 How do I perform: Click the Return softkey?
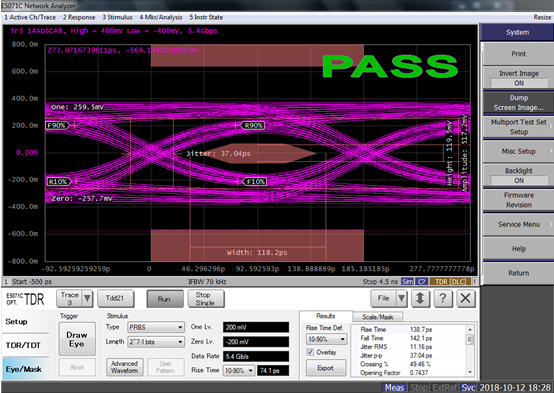pyautogui.click(x=518, y=273)
